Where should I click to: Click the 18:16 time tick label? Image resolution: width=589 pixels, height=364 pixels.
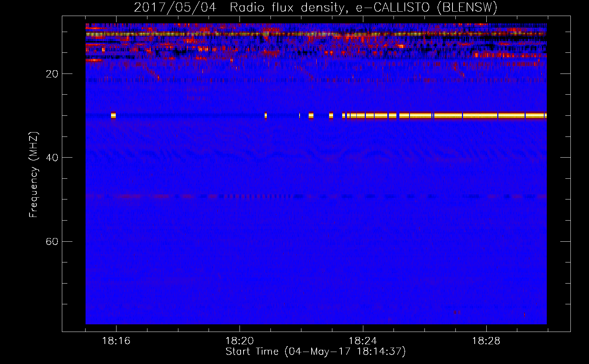point(116,341)
